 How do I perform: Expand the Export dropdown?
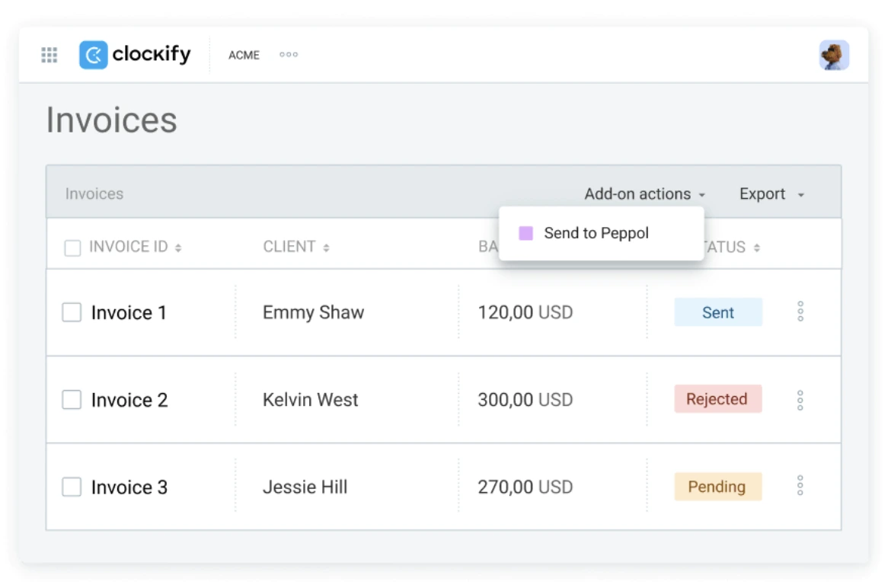coord(771,194)
